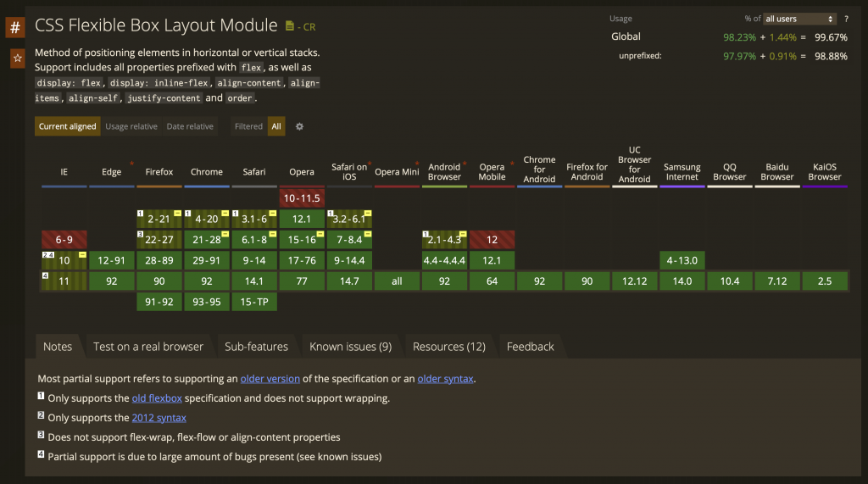Click the Edge browser column header

click(111, 172)
